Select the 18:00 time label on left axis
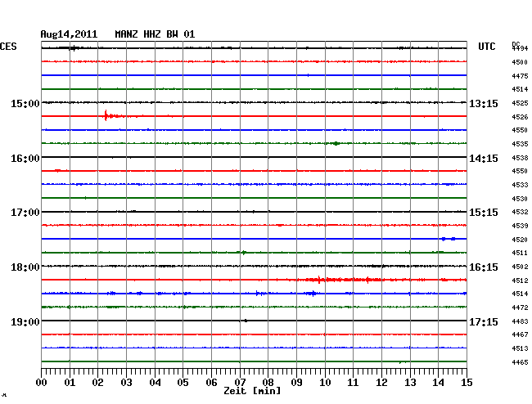532x404 pixels. (x=25, y=267)
